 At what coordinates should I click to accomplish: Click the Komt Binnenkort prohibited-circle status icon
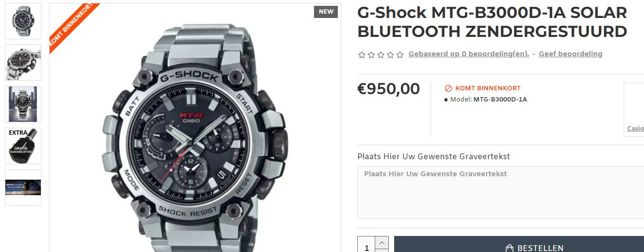tap(448, 88)
